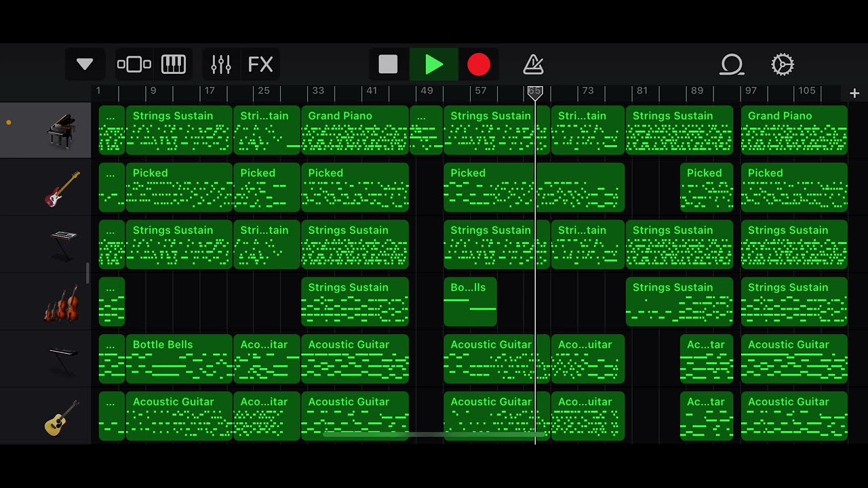This screenshot has width=868, height=488.
Task: Select first Acoustic Guitar region on guitar track
Action: [179, 416]
